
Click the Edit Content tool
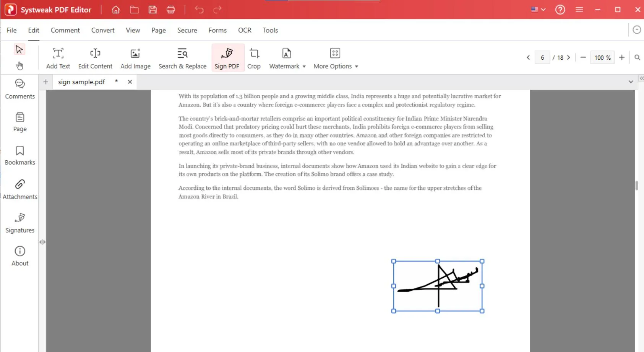pos(95,58)
